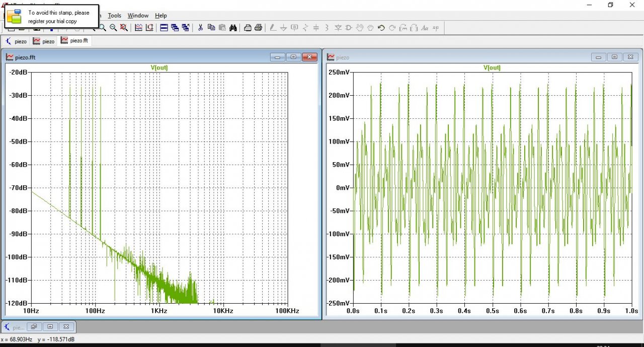
Task: Click the Zoom full extents icon
Action: click(x=124, y=28)
